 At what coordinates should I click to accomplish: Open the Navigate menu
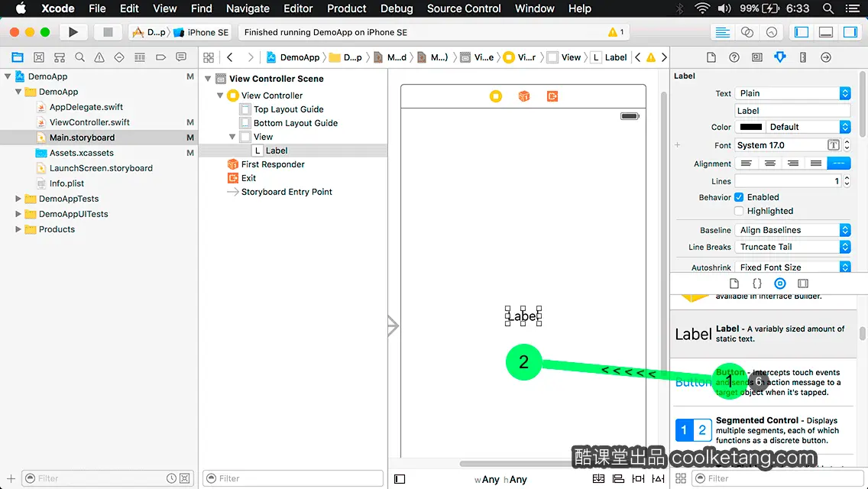(x=248, y=8)
